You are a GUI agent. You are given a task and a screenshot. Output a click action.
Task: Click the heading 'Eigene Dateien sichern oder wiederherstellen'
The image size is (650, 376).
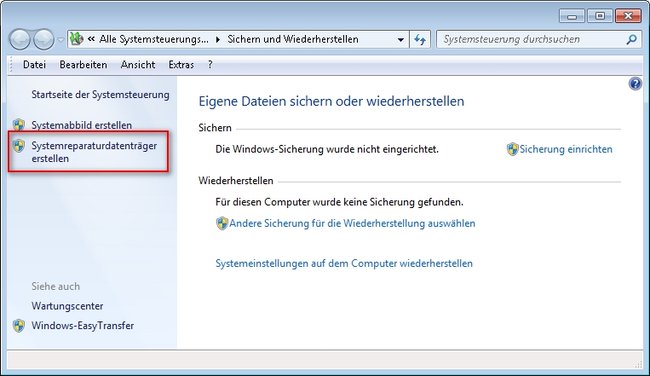tap(331, 101)
